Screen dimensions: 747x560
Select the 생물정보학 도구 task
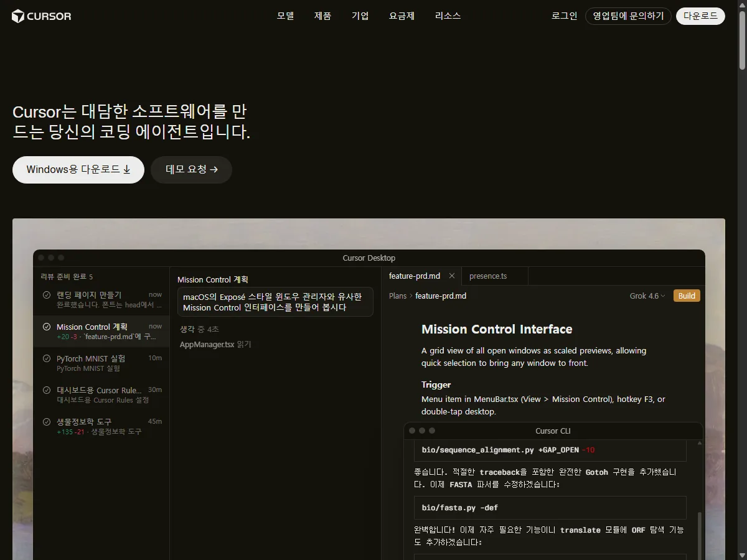[x=101, y=426]
